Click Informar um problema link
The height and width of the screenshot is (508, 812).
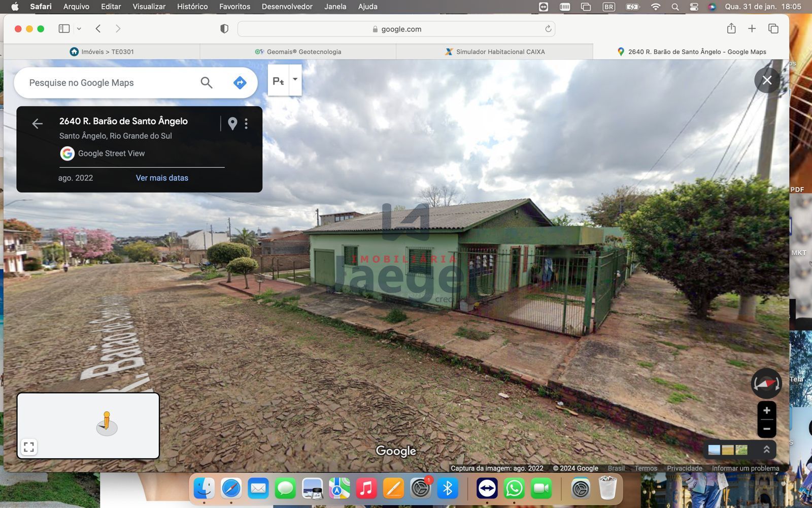[745, 468]
